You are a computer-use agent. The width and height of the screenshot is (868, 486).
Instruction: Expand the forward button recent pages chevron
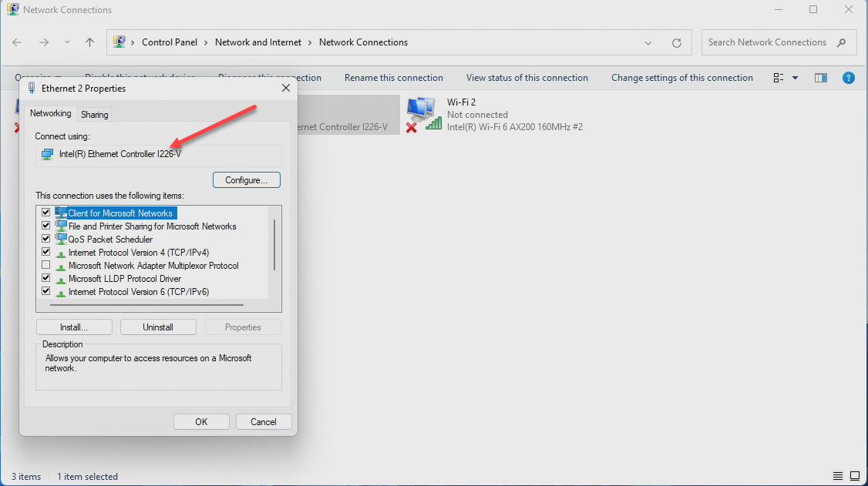click(x=66, y=42)
